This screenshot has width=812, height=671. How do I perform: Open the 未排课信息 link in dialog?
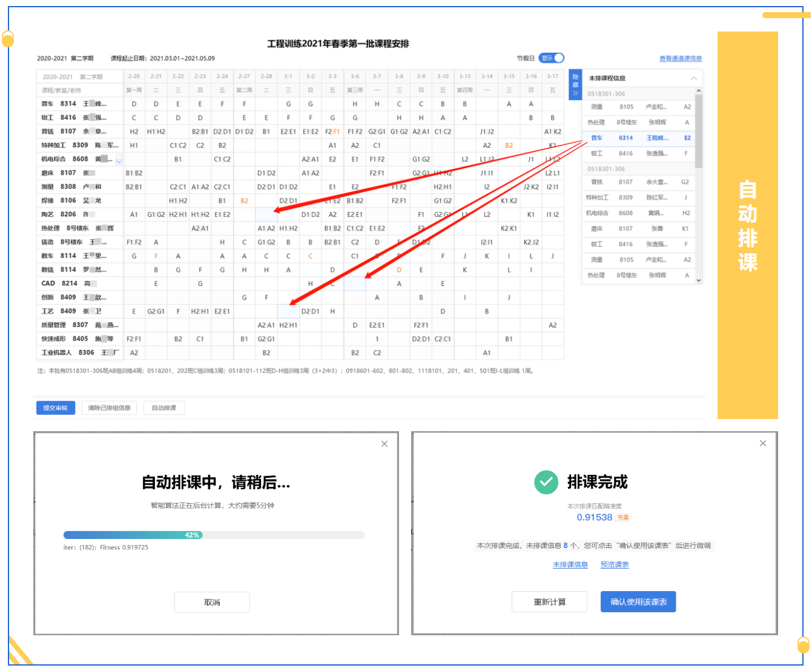tap(570, 565)
